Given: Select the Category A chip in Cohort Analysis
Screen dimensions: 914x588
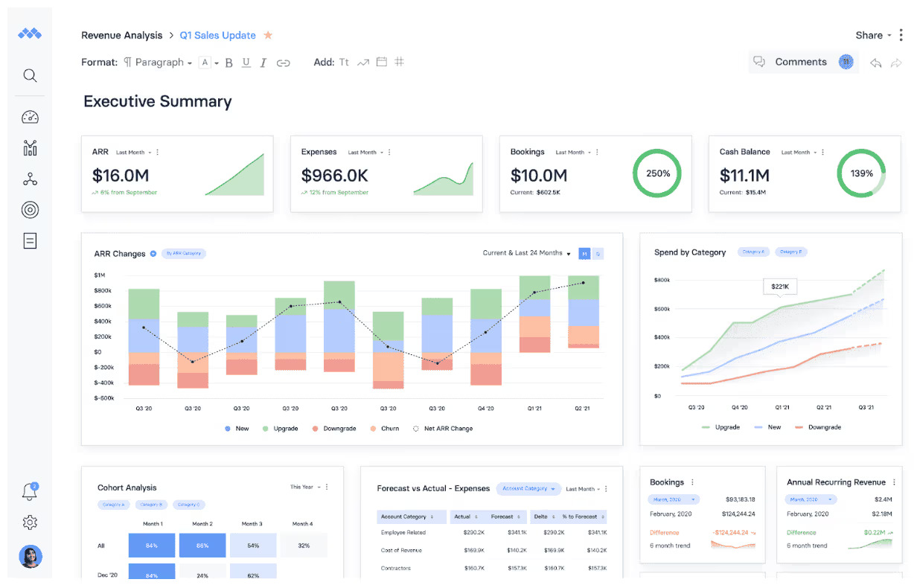Looking at the screenshot, I should click(112, 505).
